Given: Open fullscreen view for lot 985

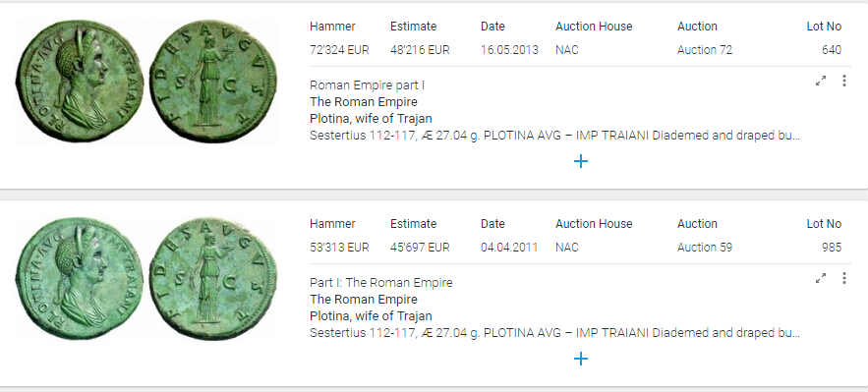Looking at the screenshot, I should tap(821, 279).
